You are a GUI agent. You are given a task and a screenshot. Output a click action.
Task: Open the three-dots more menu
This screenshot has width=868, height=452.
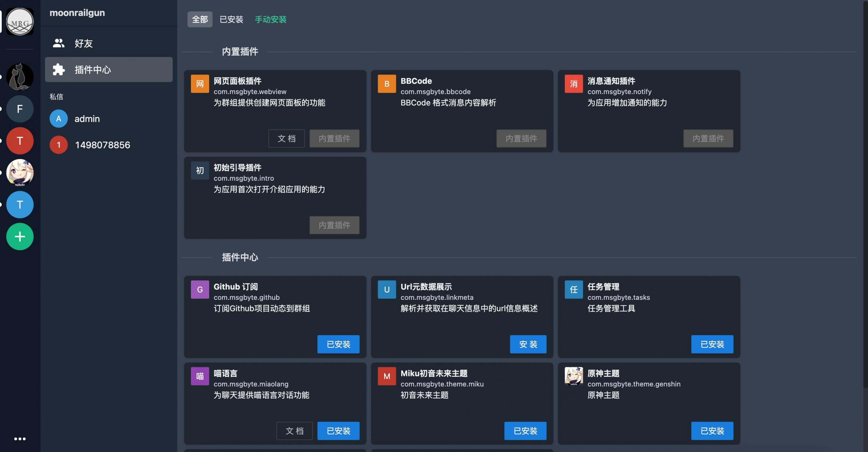pyautogui.click(x=20, y=439)
